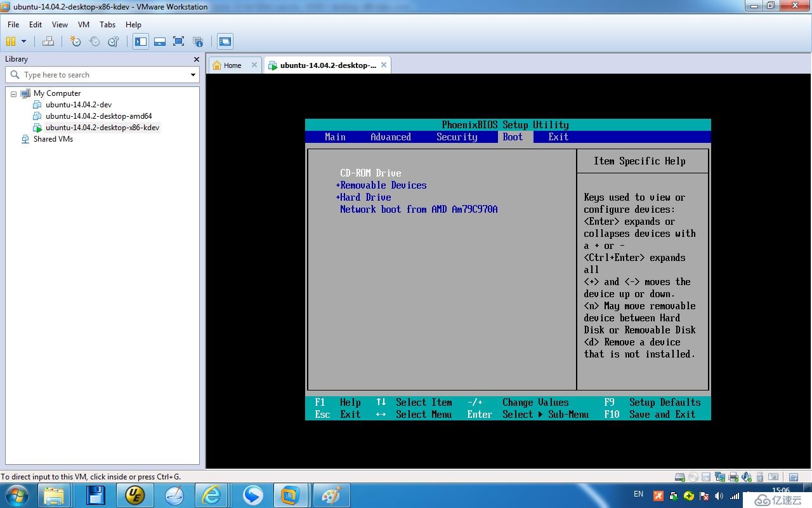The height and width of the screenshot is (508, 812).
Task: Open UltraEdit from the taskbar
Action: (134, 495)
